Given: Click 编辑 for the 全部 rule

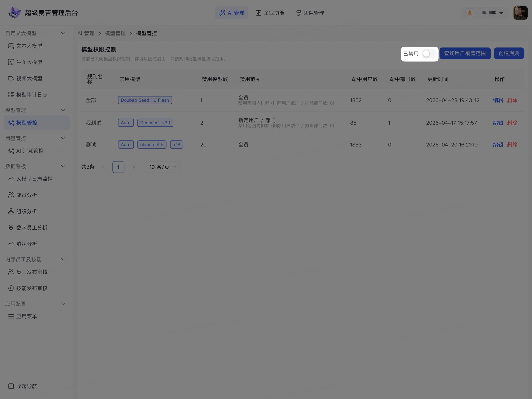Looking at the screenshot, I should coord(498,100).
